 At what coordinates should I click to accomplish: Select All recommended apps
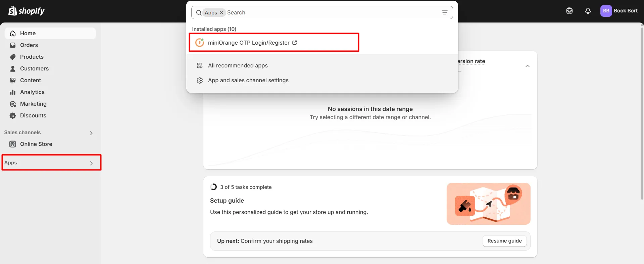[x=322, y=65]
